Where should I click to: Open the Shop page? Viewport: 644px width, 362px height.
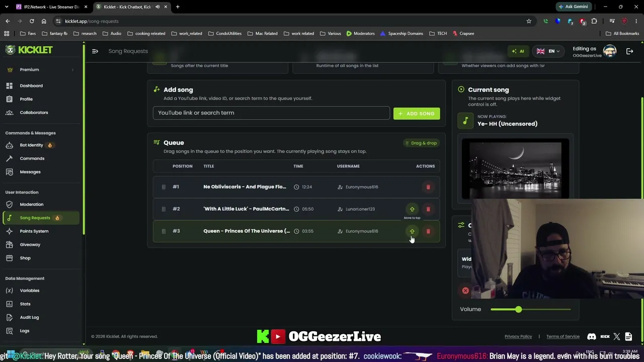25,258
